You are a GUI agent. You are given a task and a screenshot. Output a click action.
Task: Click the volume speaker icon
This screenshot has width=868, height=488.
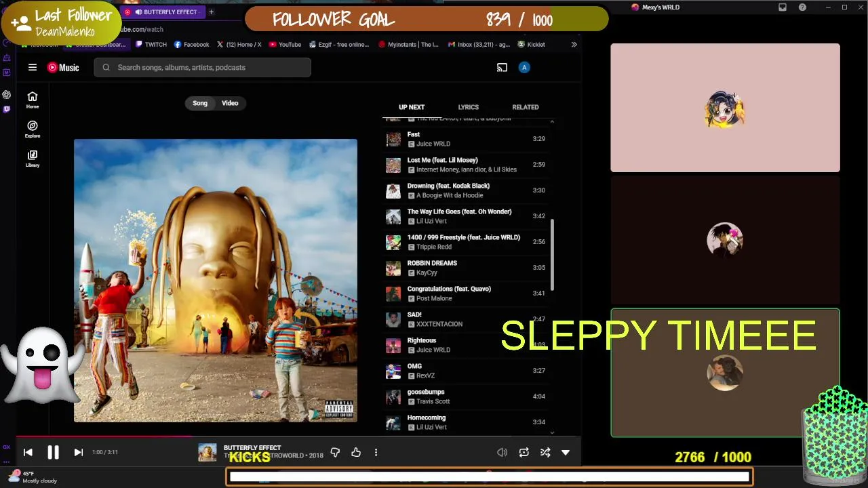[x=502, y=452]
